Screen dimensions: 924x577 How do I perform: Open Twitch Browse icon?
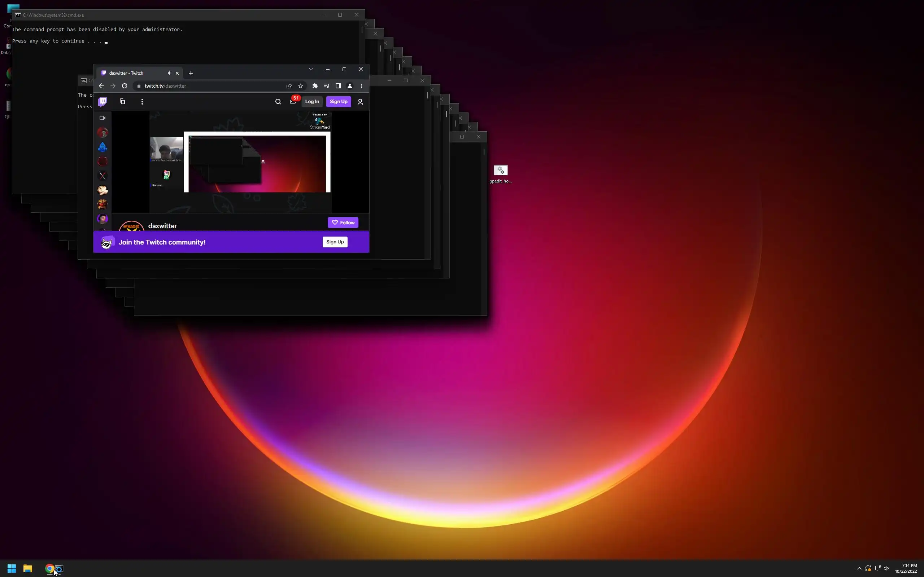(x=122, y=101)
